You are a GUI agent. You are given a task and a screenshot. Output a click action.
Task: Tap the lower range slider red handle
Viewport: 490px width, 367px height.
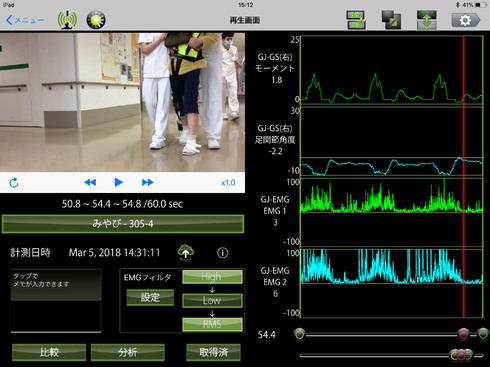[x=461, y=355]
